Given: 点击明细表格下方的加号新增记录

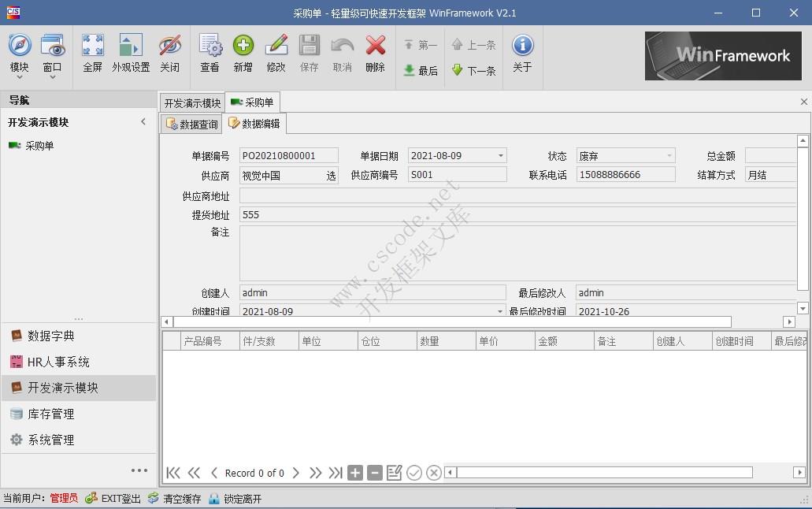Looking at the screenshot, I should (x=354, y=473).
